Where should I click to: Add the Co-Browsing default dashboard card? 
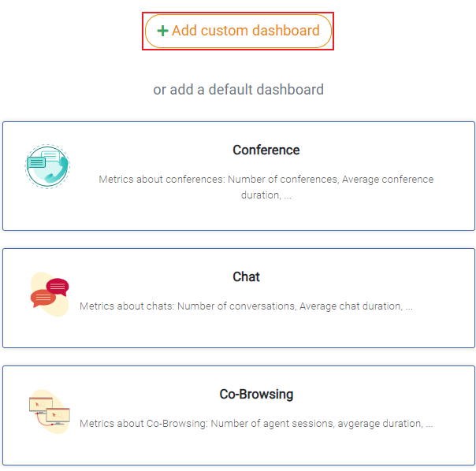[239, 415]
